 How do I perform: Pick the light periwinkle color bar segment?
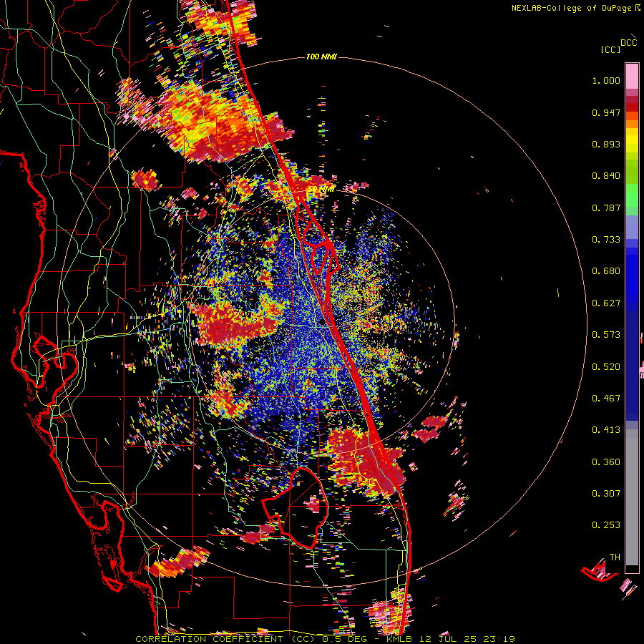tap(632, 227)
